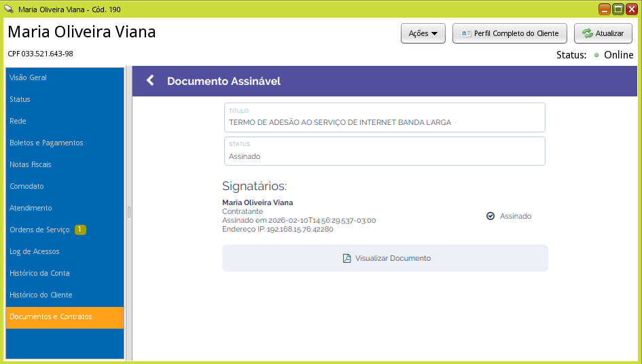The width and height of the screenshot is (642, 364).
Task: Click the CPF 033.521.643-98 text
Action: click(x=41, y=54)
